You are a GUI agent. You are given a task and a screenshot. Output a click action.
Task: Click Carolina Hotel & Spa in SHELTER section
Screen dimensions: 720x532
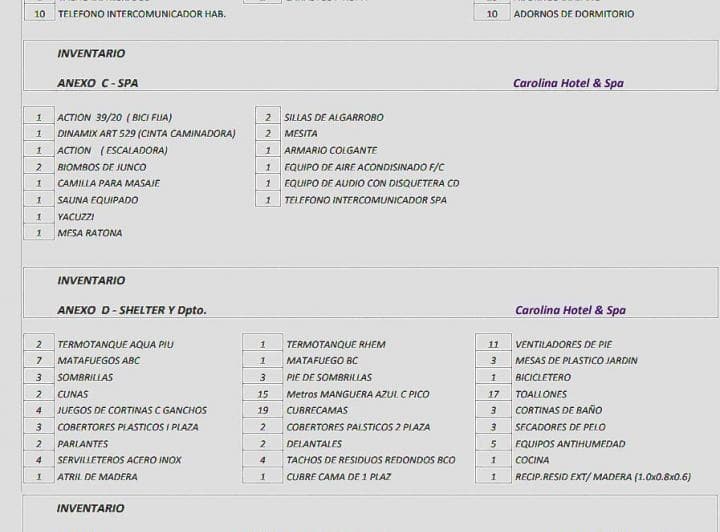[x=570, y=310]
